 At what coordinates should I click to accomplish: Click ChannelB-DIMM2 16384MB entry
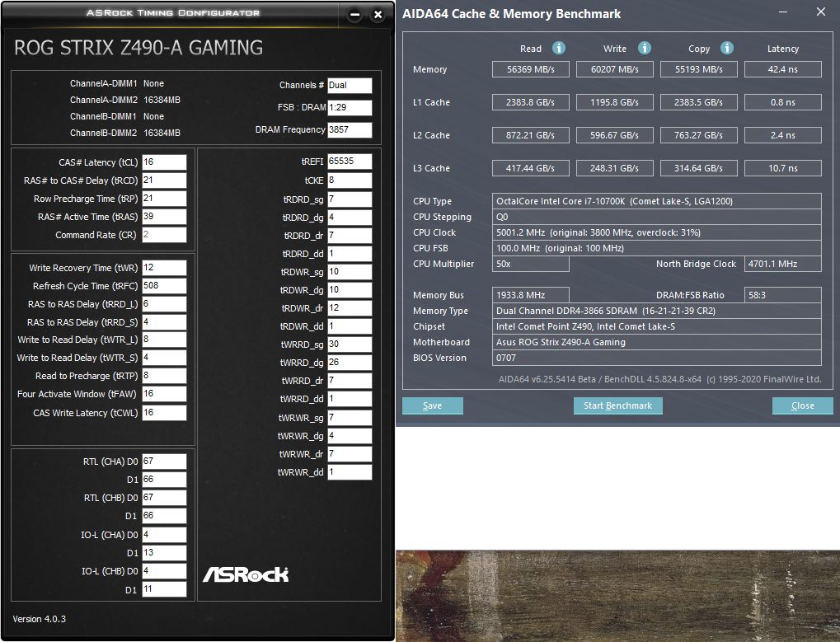124,133
